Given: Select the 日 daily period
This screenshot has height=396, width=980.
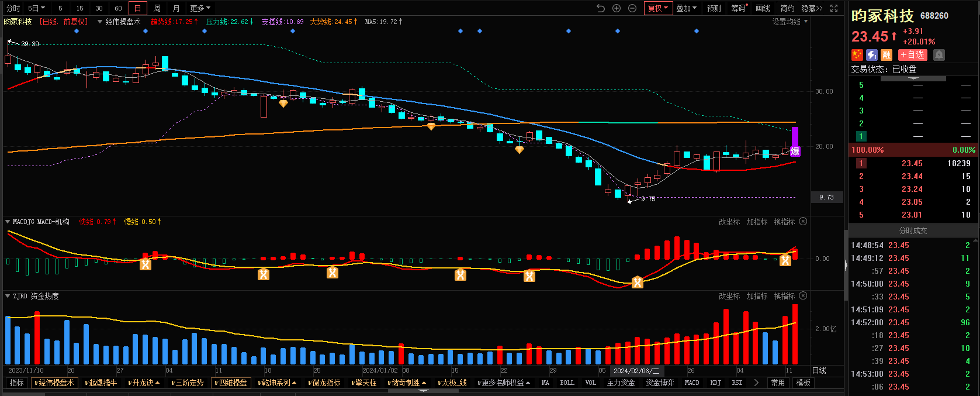Looking at the screenshot, I should click(137, 8).
